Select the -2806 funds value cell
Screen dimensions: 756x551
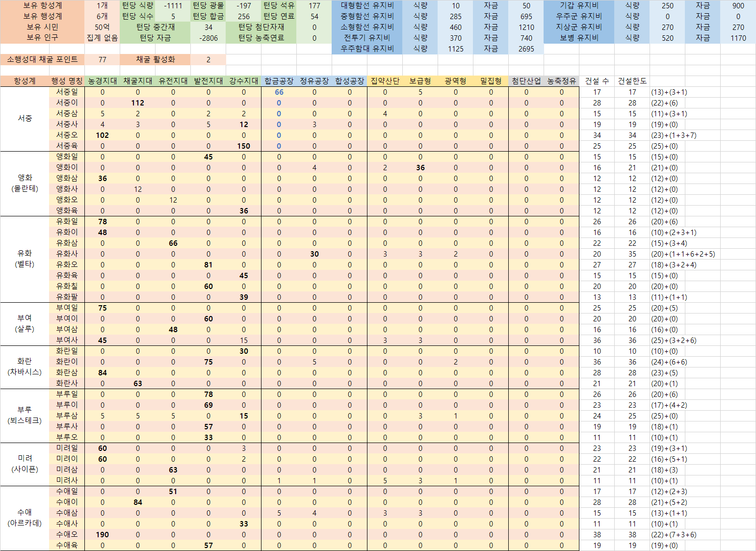208,38
